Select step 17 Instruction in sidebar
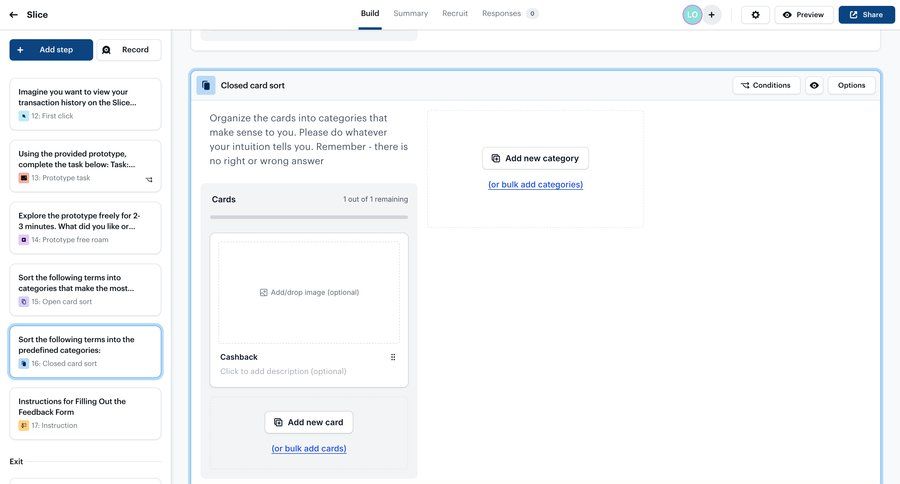This screenshot has width=900, height=484. (x=86, y=414)
